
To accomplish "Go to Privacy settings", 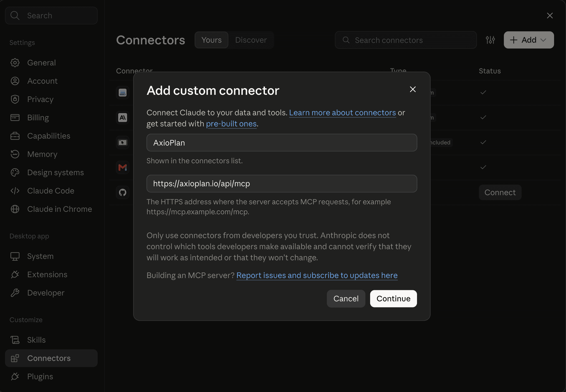I will 51,99.
